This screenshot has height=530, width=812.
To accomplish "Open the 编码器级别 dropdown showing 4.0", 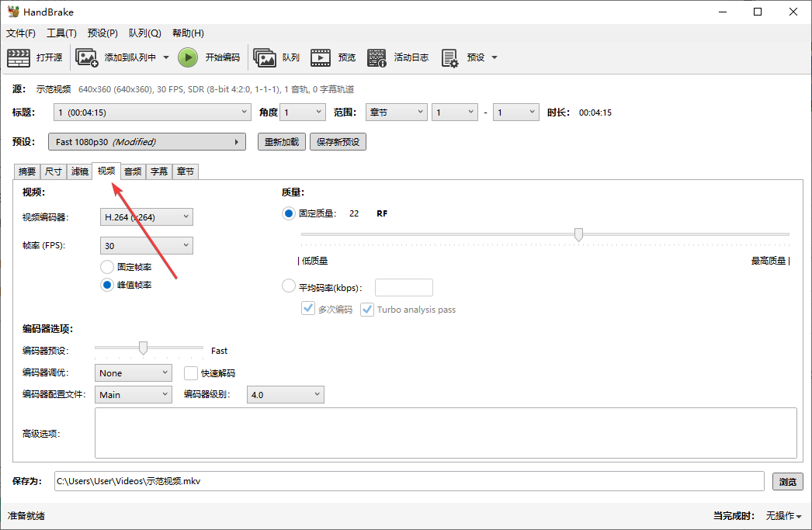I will click(285, 394).
